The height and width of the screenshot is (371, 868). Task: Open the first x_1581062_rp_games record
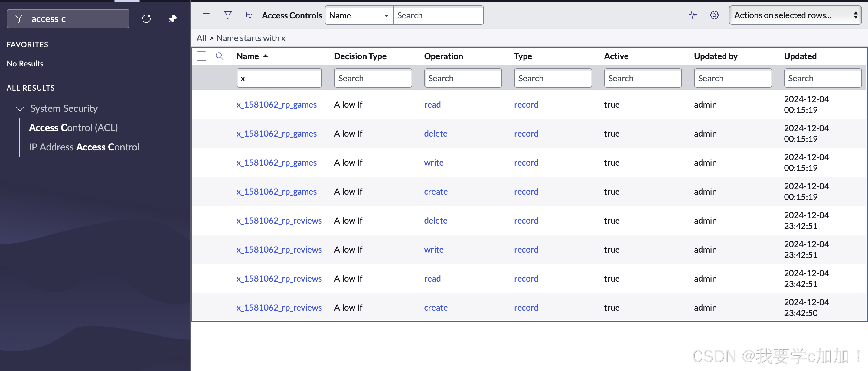(x=276, y=105)
